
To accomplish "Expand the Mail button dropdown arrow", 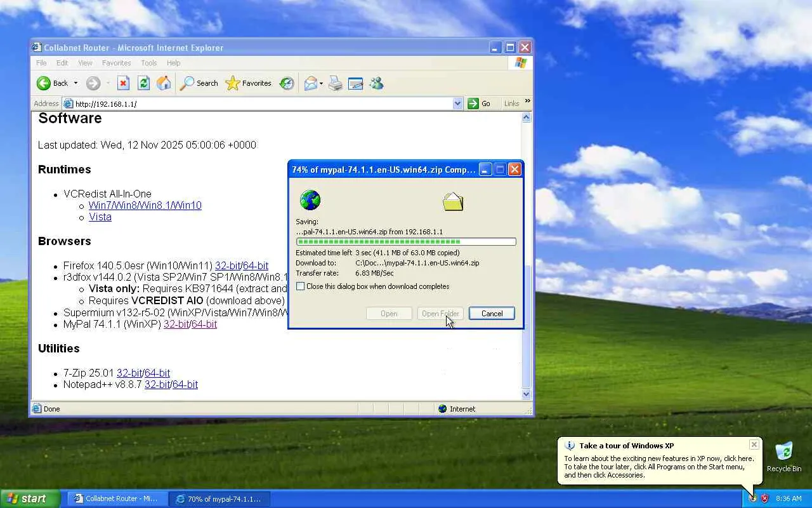I will click(321, 83).
